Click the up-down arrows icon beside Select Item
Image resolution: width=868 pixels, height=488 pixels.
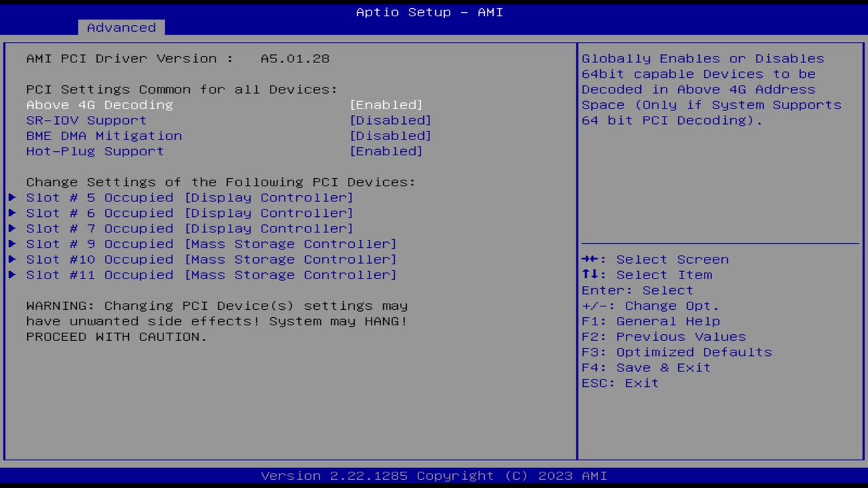(x=590, y=275)
